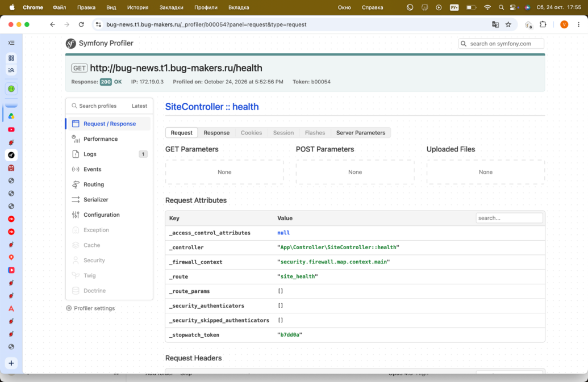The width and height of the screenshot is (588, 382).
Task: Focus the search on symfony.com field
Action: [501, 44]
